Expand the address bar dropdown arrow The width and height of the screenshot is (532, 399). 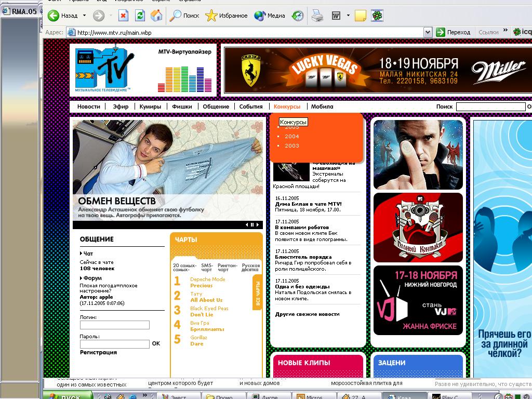pyautogui.click(x=428, y=33)
